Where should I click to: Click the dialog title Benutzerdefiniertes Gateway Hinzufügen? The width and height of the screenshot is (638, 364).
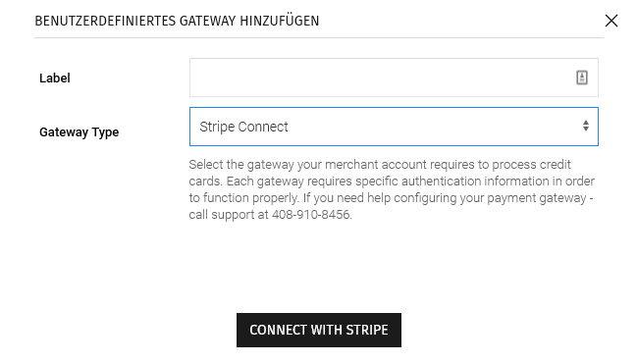177,21
